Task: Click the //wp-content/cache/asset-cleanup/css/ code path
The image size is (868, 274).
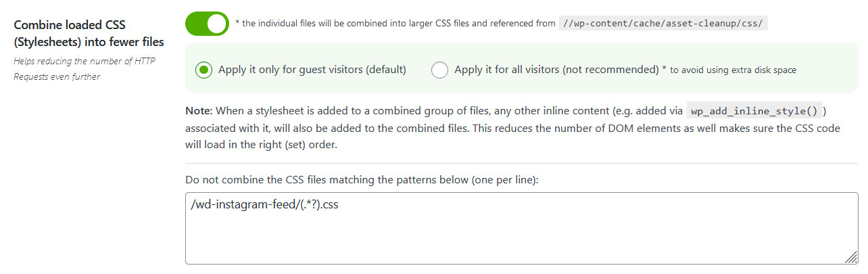Action: 663,23
